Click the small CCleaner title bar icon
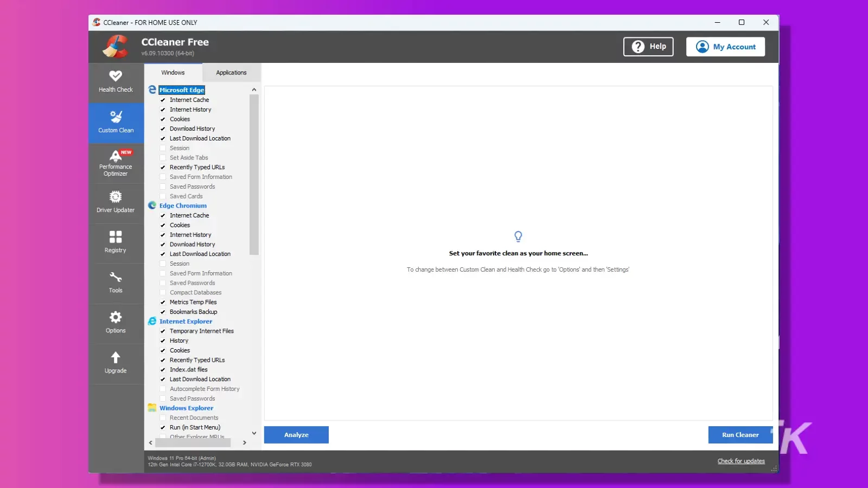Image resolution: width=868 pixels, height=488 pixels. click(97, 22)
